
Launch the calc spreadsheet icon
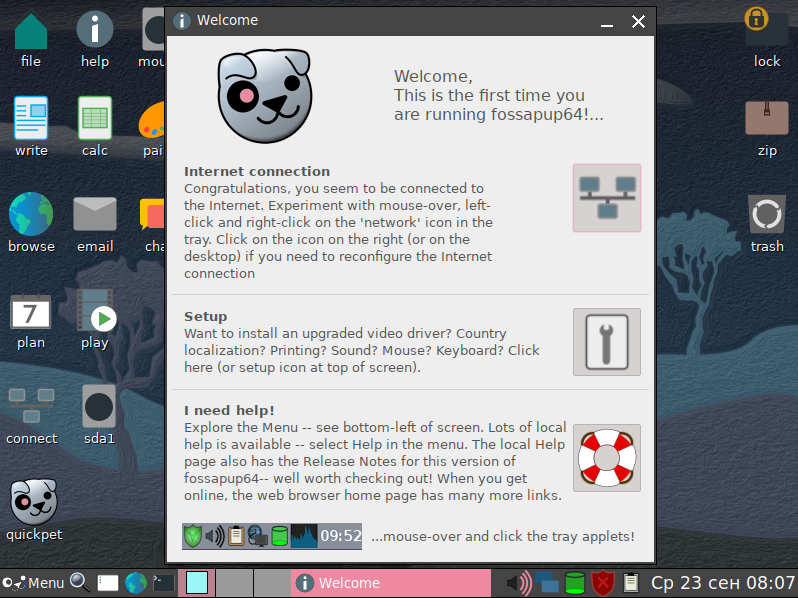pos(95,118)
